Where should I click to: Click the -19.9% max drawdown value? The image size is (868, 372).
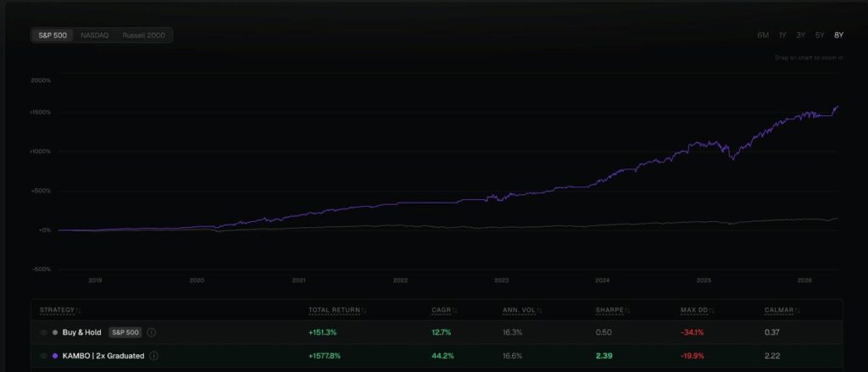click(x=693, y=356)
